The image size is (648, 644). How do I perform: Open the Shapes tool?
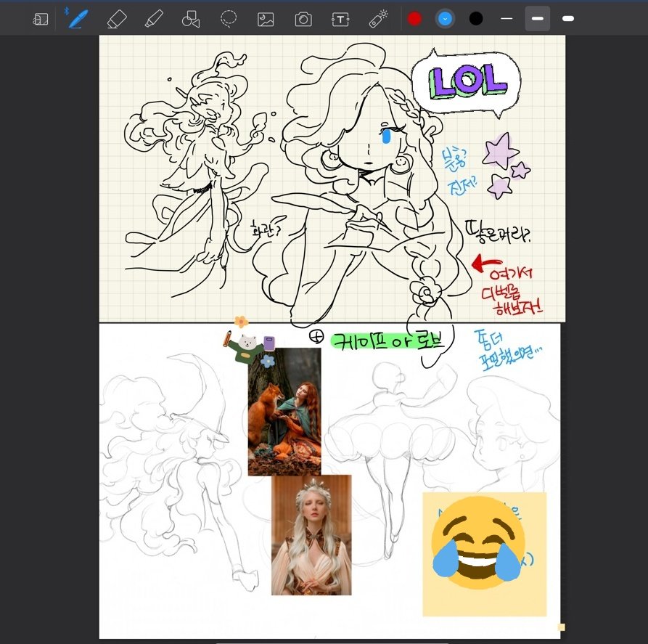tap(191, 19)
